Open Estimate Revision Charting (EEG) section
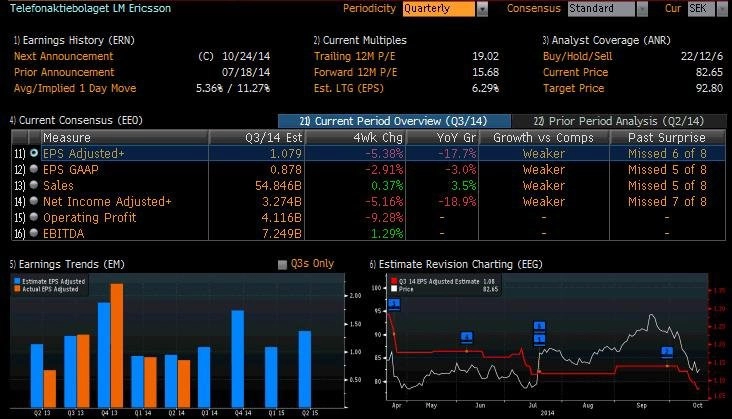732x419 pixels. (x=456, y=264)
